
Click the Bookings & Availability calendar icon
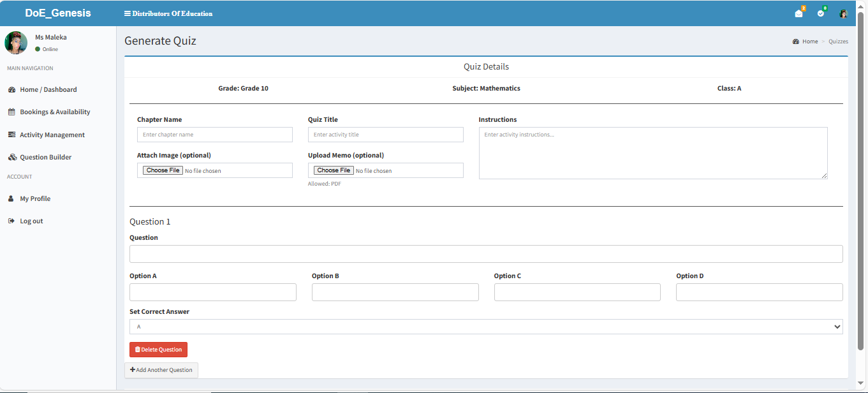[x=11, y=112]
